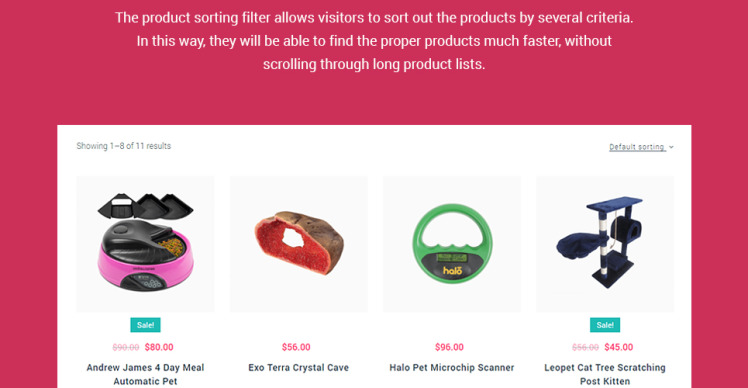Click the crossed-out $56.00 cat tree price

coord(585,347)
